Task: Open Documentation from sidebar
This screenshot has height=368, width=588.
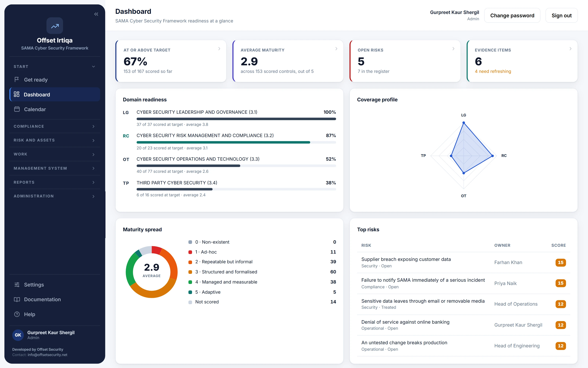Action: [x=55, y=299]
